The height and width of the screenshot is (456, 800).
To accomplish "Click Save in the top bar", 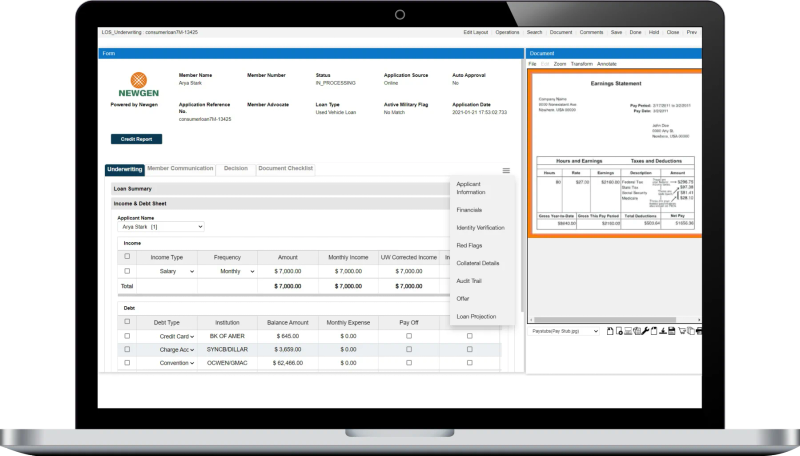I will pyautogui.click(x=616, y=32).
